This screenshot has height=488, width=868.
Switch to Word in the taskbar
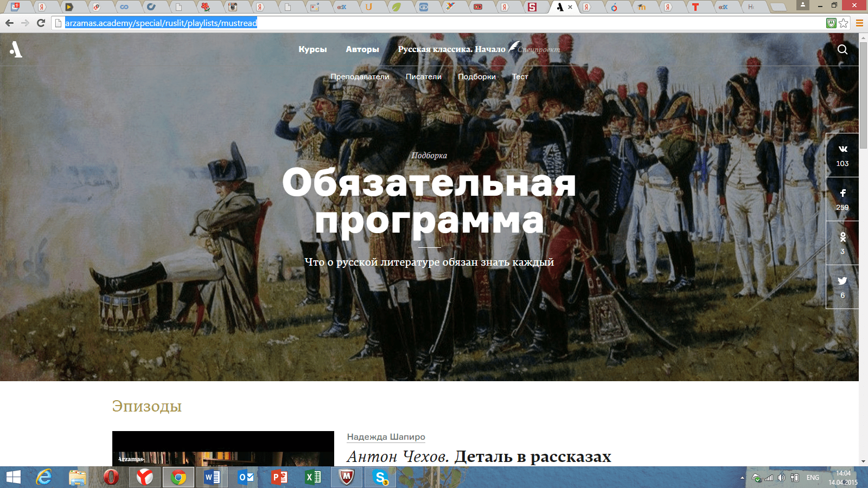point(212,477)
